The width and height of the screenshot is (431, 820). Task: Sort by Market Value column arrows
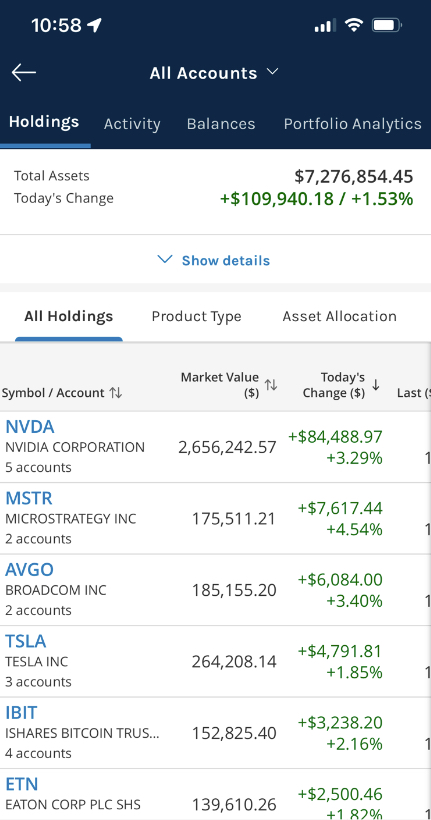click(270, 385)
